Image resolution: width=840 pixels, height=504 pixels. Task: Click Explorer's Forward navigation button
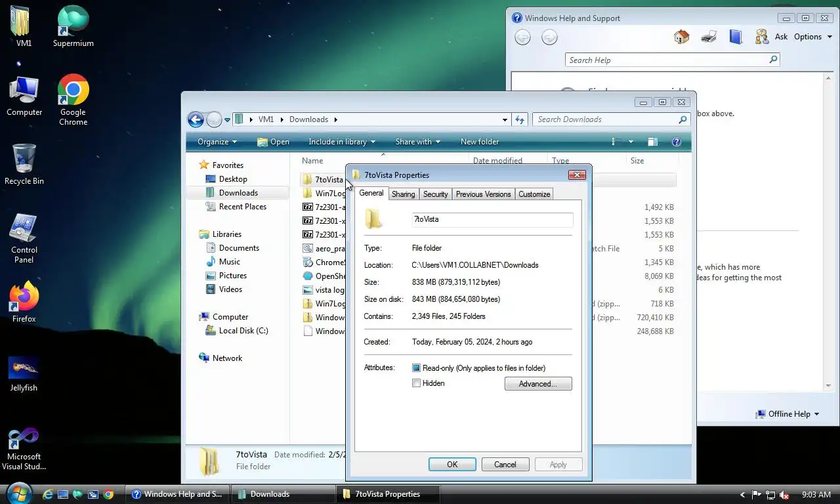214,119
